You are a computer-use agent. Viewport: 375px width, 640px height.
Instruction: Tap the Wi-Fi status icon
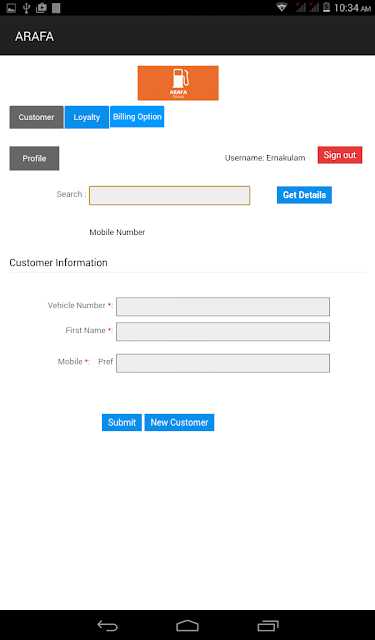(x=282, y=7)
